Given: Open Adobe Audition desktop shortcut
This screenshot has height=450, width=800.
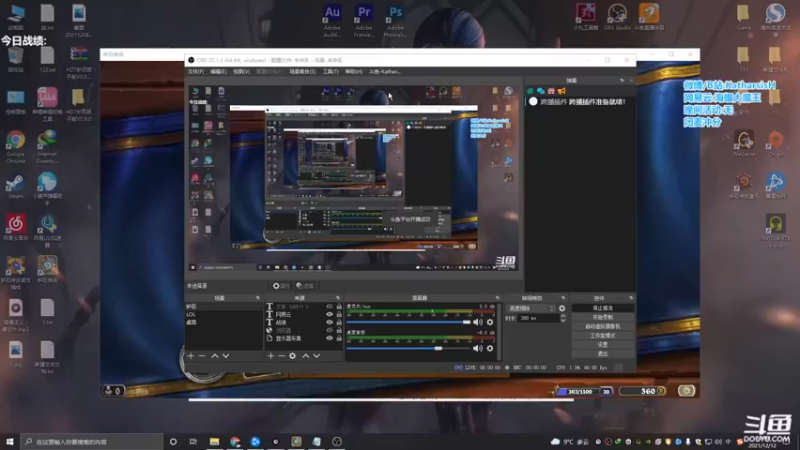Looking at the screenshot, I should 332,20.
